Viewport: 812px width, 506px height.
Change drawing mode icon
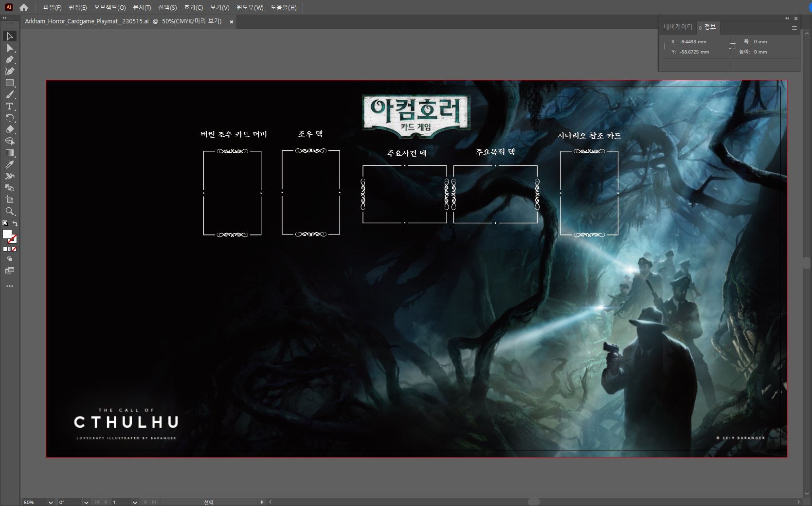pyautogui.click(x=10, y=259)
